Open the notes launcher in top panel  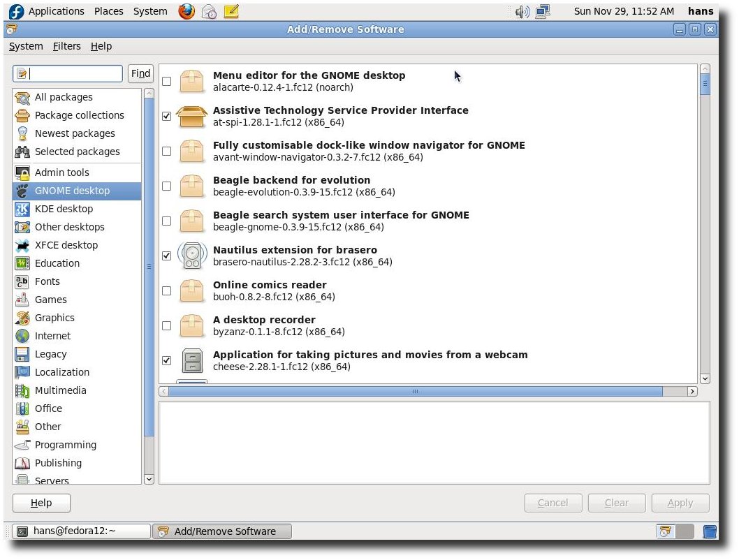[x=231, y=11]
